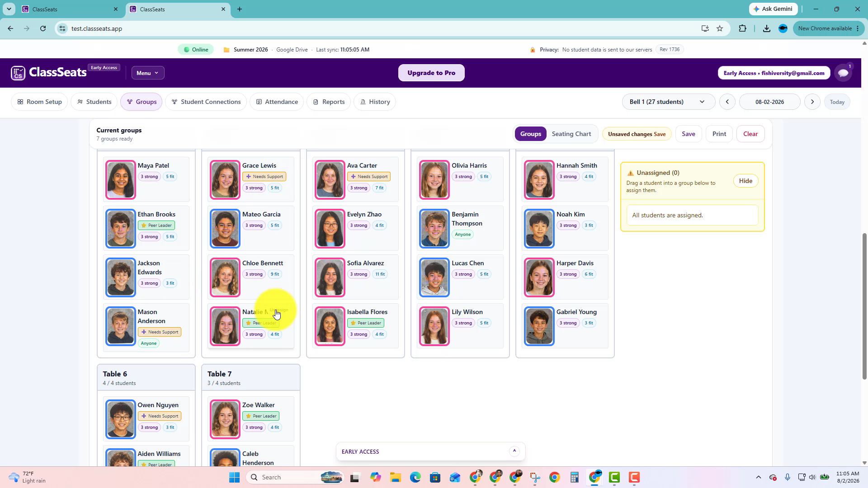Open Chrome downloads icon
868x488 pixels.
tap(767, 28)
